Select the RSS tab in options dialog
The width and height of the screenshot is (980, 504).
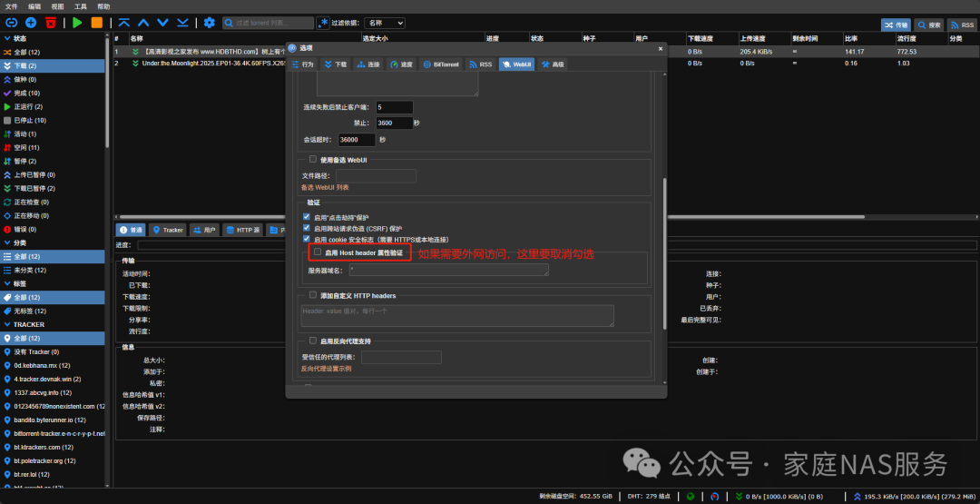click(x=481, y=64)
